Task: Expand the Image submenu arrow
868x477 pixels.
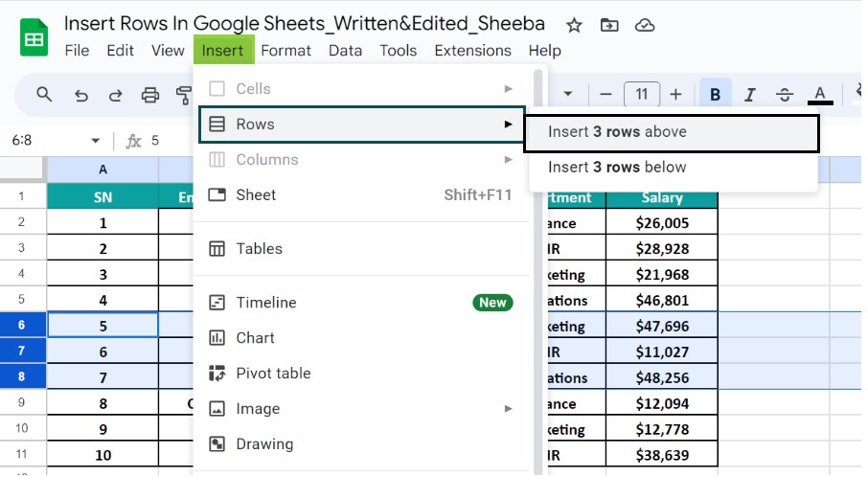Action: 508,409
